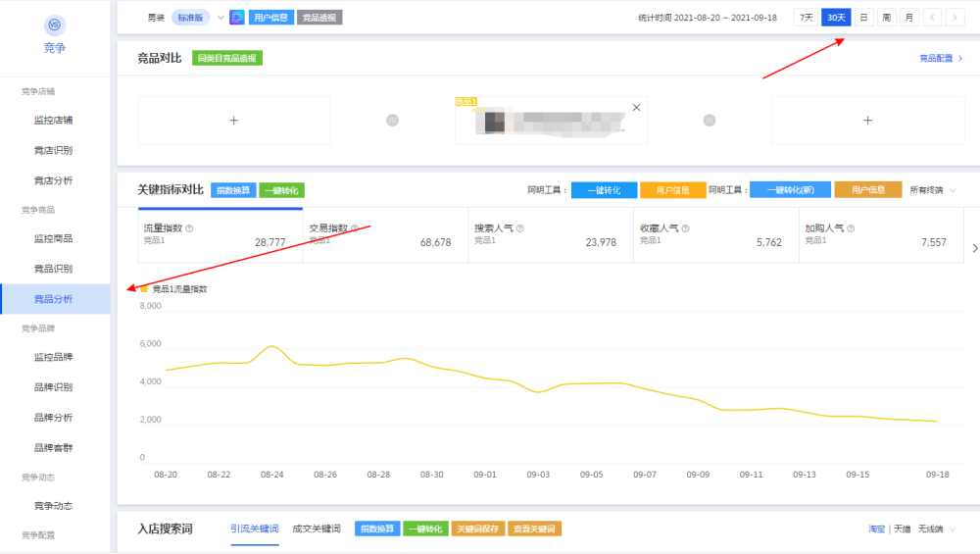Add a product in the left empty slot
Screen dimensions: 980x554
point(234,121)
